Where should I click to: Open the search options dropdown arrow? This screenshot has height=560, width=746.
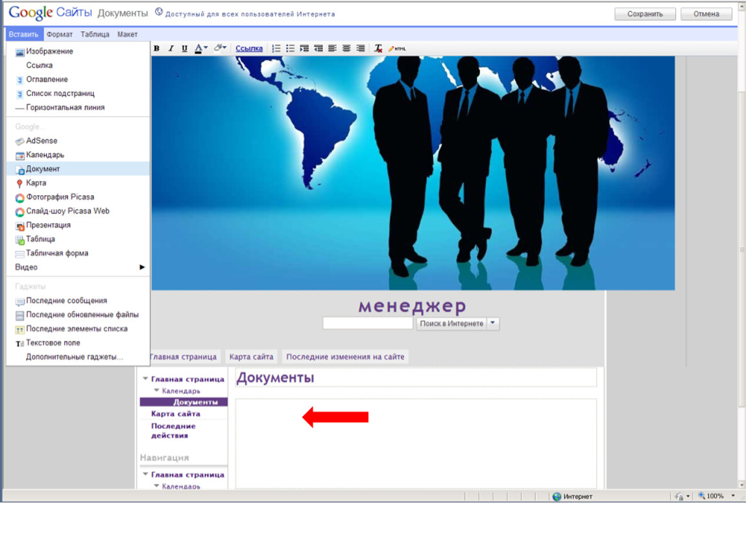493,323
